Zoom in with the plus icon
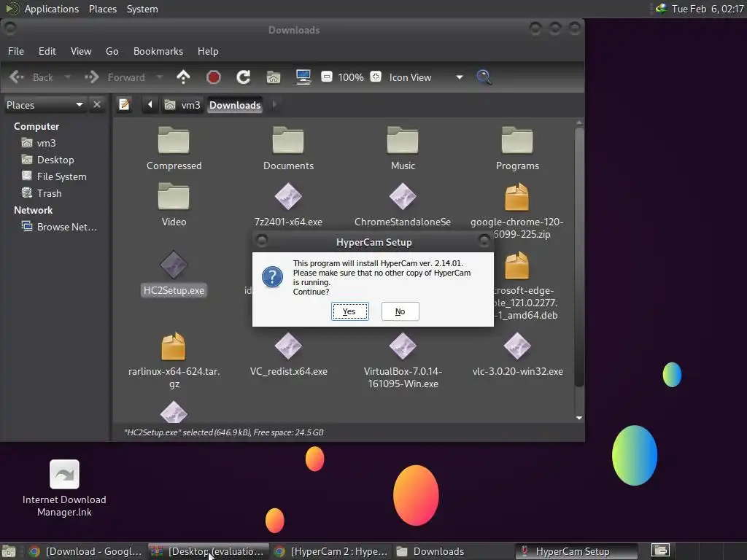 [376, 77]
